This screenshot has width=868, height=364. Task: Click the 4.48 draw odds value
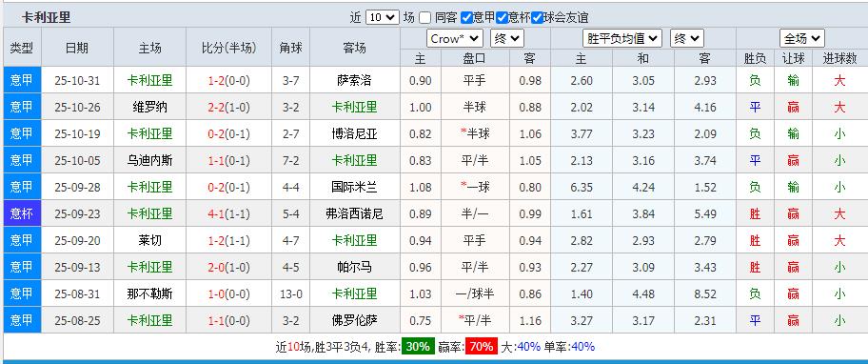pos(642,293)
